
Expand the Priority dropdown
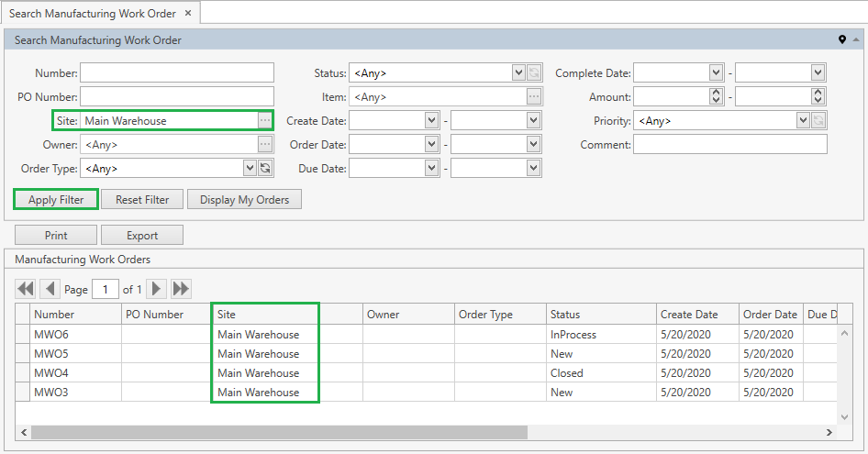(803, 120)
